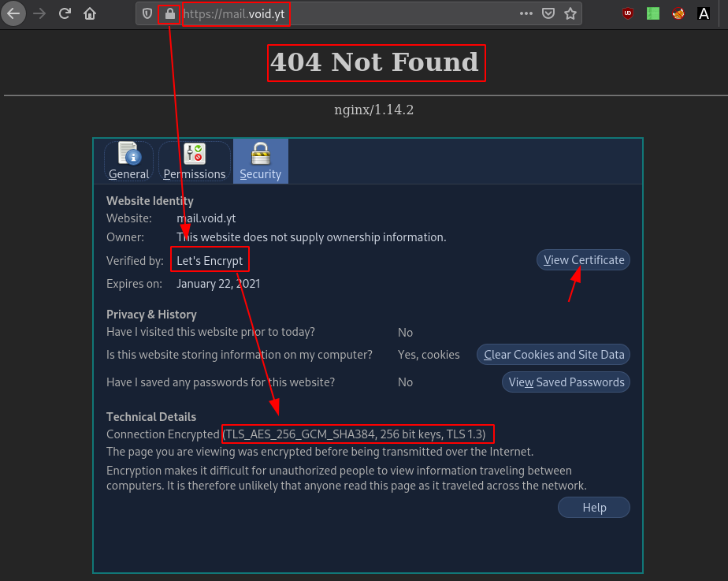728x581 pixels.
Task: Open View Saved Passwords
Action: (566, 382)
